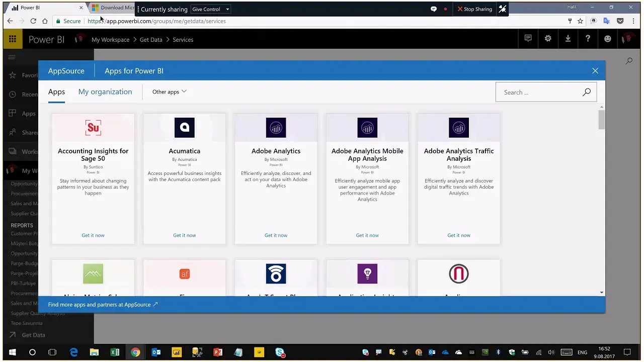The height and width of the screenshot is (362, 644).
Task: Reload the page with Chrome refresh button
Action: point(33,21)
